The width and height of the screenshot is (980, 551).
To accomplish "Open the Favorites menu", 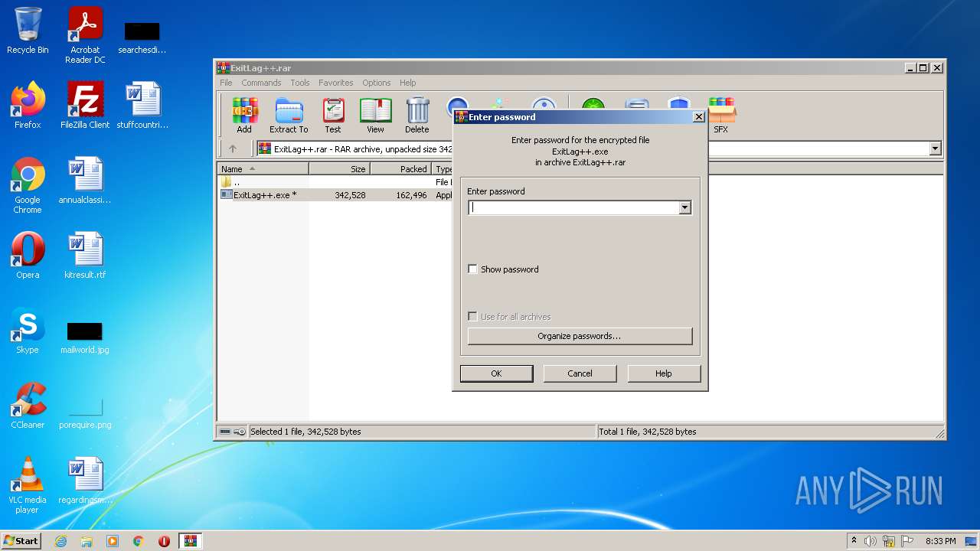I will pos(336,83).
